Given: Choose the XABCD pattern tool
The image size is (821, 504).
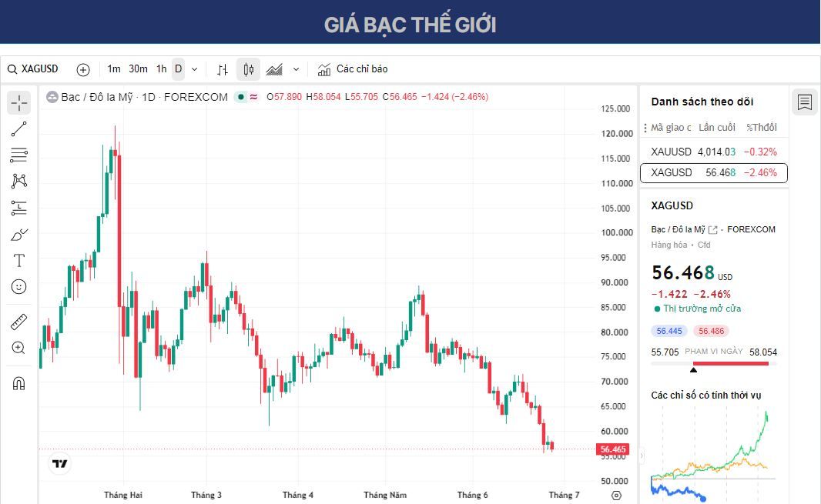Looking at the screenshot, I should 18,181.
